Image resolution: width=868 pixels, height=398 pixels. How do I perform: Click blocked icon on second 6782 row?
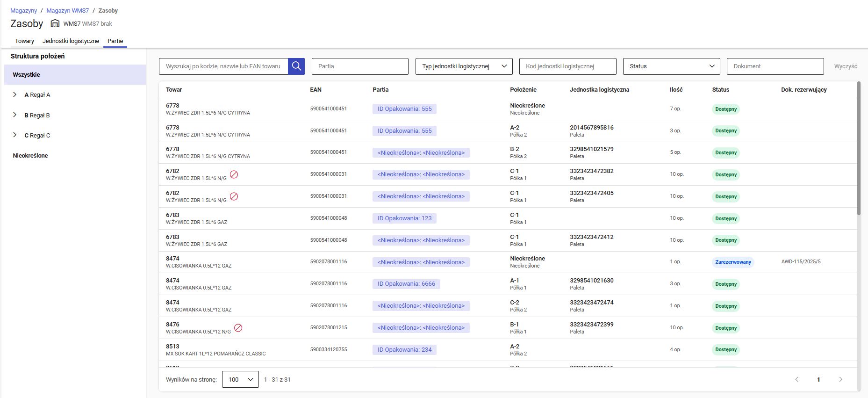[234, 196]
